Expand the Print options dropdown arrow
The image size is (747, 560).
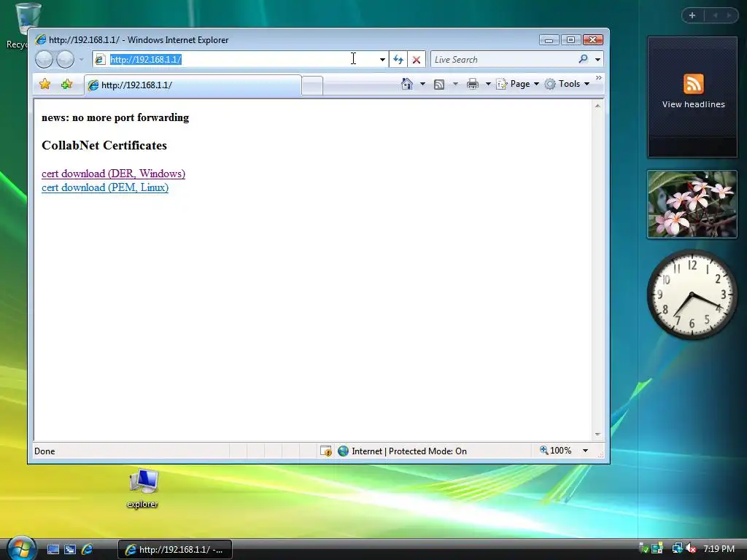pyautogui.click(x=488, y=84)
